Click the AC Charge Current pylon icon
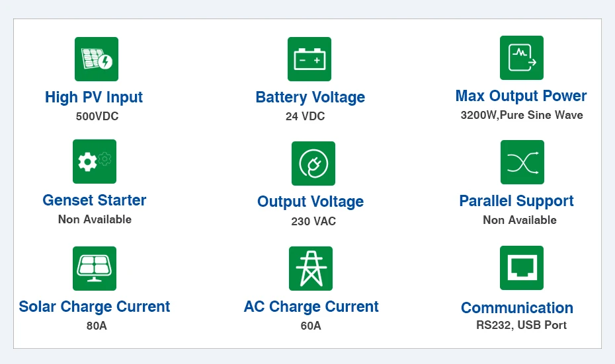Viewport: 615px width, 364px height. (x=311, y=268)
